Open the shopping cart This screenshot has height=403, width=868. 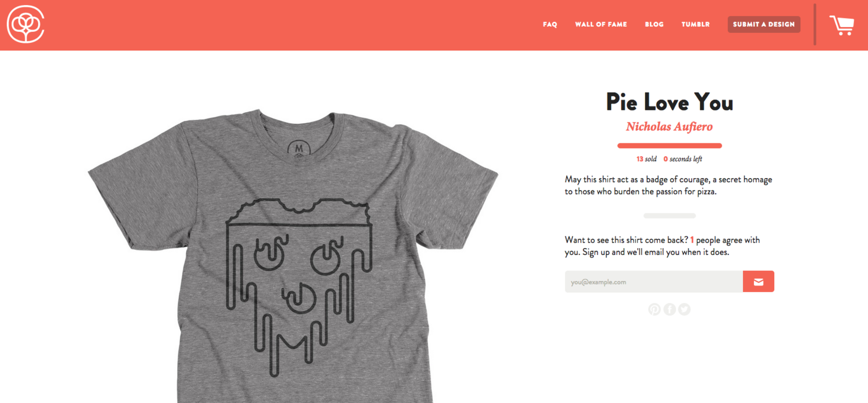click(x=841, y=25)
